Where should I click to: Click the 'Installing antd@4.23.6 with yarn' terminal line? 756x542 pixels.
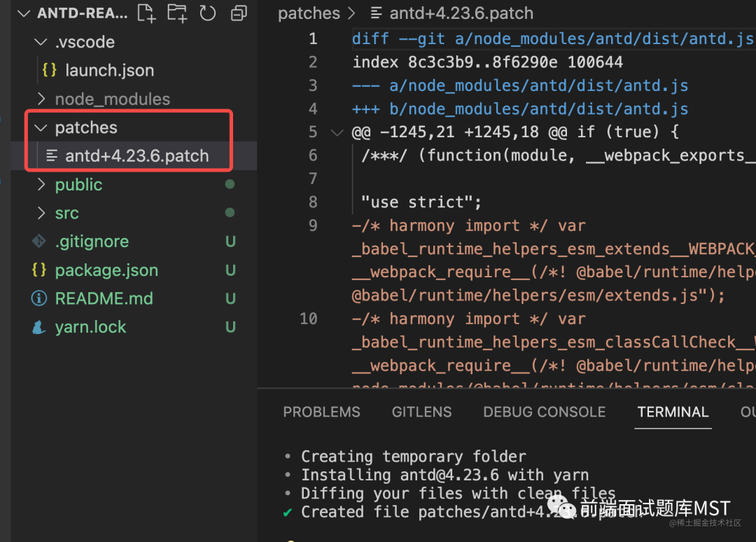point(445,475)
